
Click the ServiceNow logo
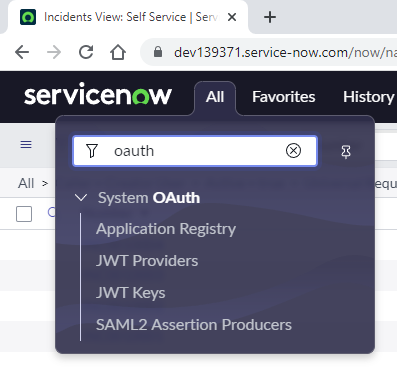(98, 95)
